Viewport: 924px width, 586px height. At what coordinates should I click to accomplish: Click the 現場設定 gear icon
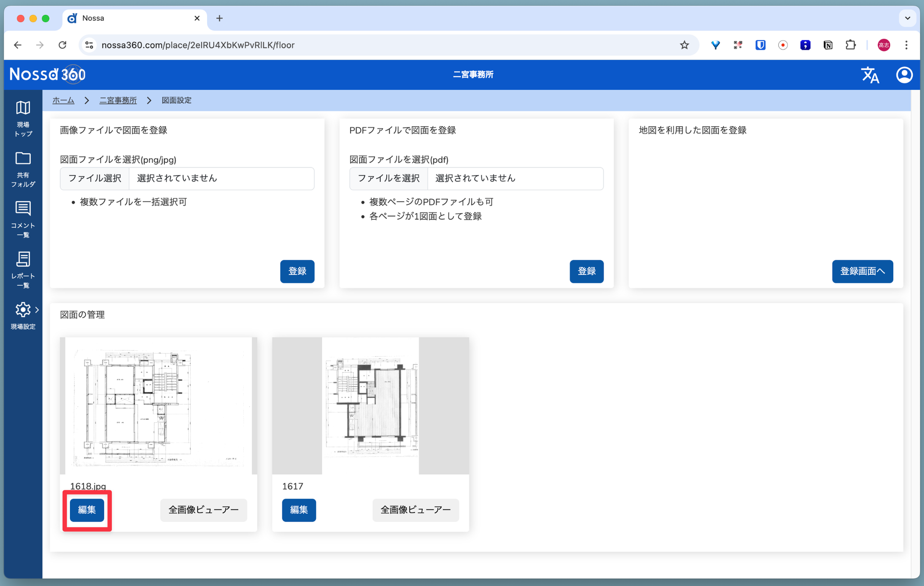coord(23,310)
